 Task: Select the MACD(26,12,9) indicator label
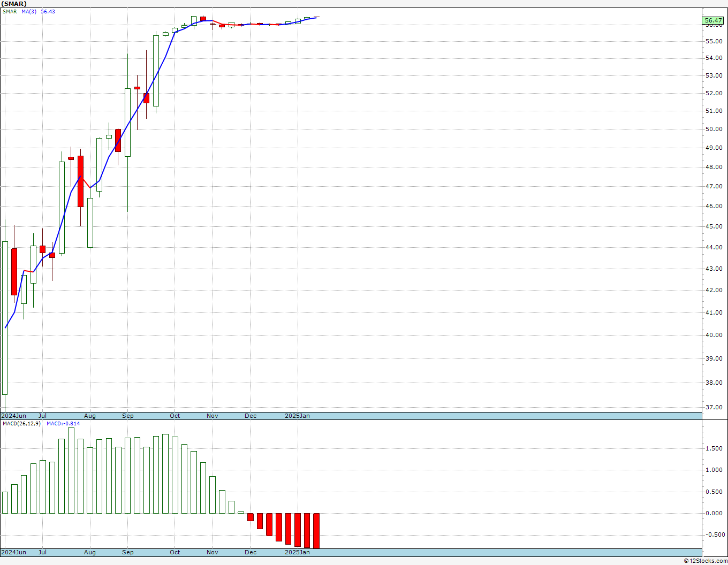[21, 424]
